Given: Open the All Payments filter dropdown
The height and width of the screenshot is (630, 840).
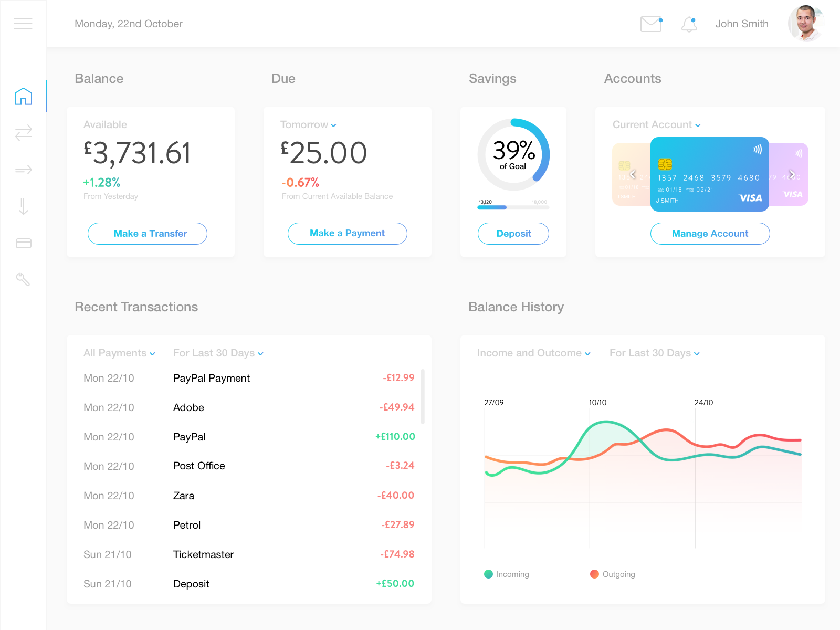Looking at the screenshot, I should pyautogui.click(x=119, y=353).
